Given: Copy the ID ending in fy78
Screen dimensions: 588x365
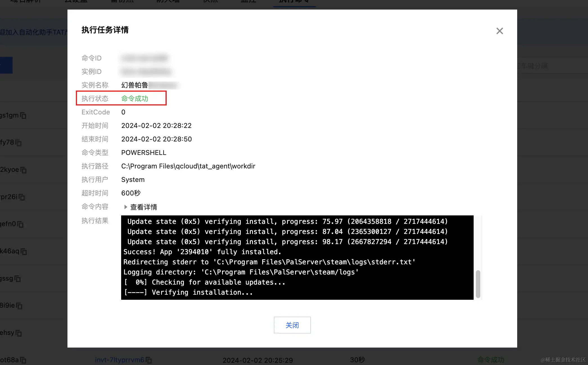Looking at the screenshot, I should click(x=19, y=143).
